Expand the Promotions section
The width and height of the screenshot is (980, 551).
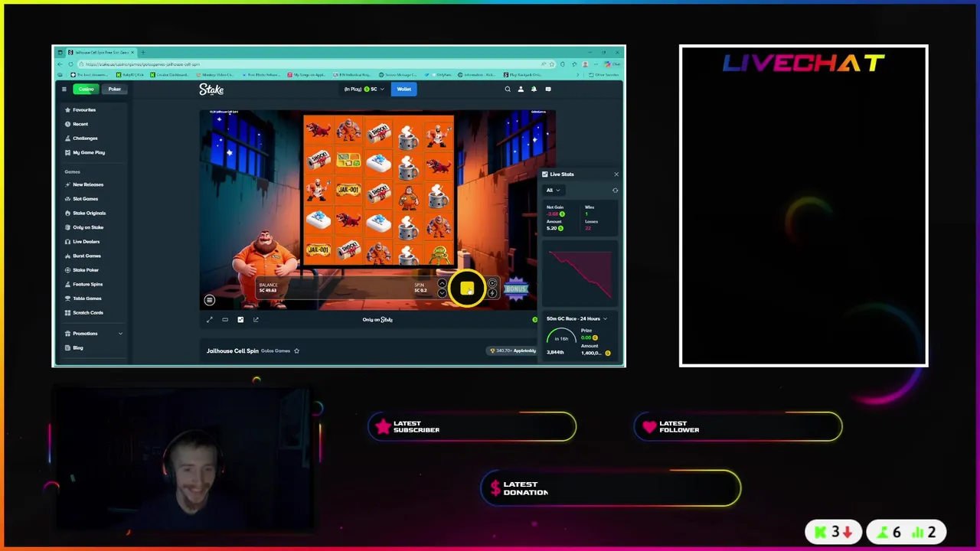coord(93,334)
